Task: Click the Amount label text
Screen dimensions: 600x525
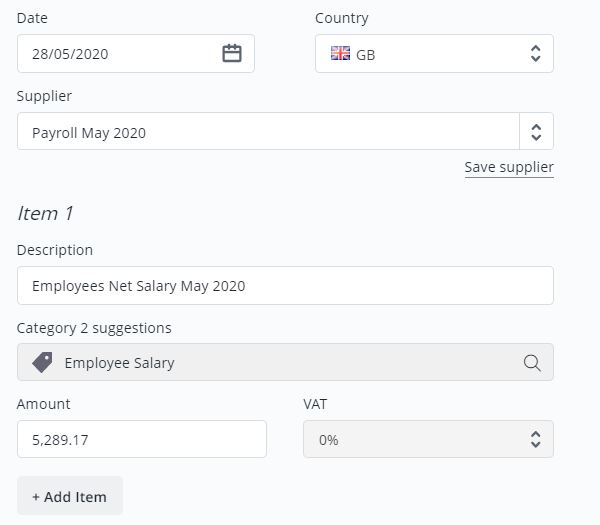Action: pyautogui.click(x=43, y=404)
